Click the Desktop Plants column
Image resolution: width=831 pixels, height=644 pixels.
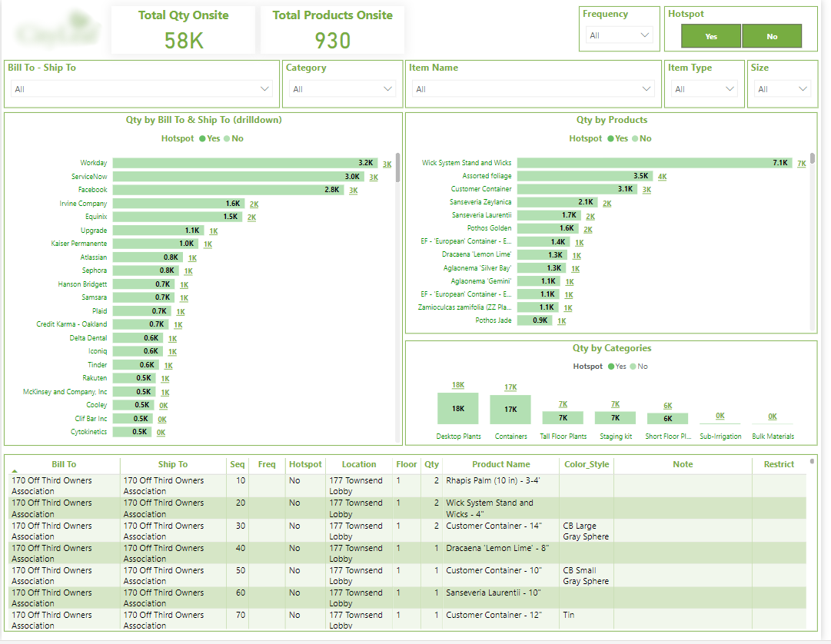click(457, 408)
